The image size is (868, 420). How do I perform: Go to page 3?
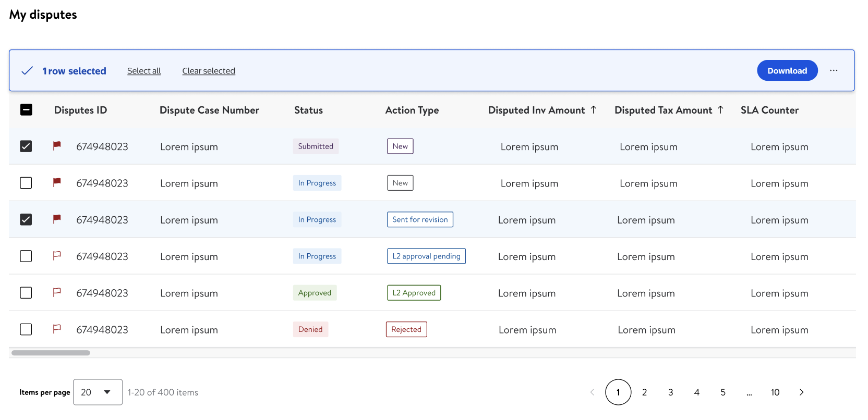coord(670,392)
